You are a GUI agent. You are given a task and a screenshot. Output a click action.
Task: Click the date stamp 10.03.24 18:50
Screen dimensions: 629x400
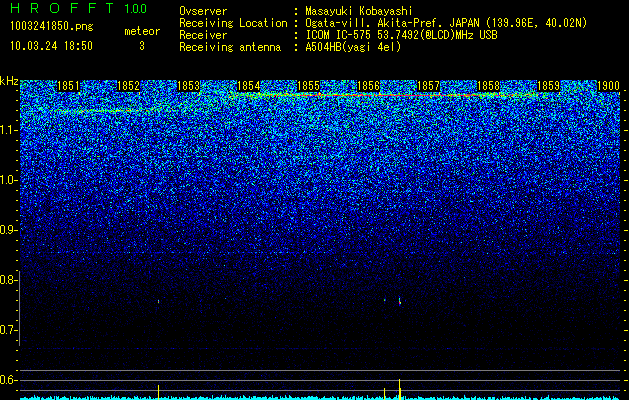[51, 46]
